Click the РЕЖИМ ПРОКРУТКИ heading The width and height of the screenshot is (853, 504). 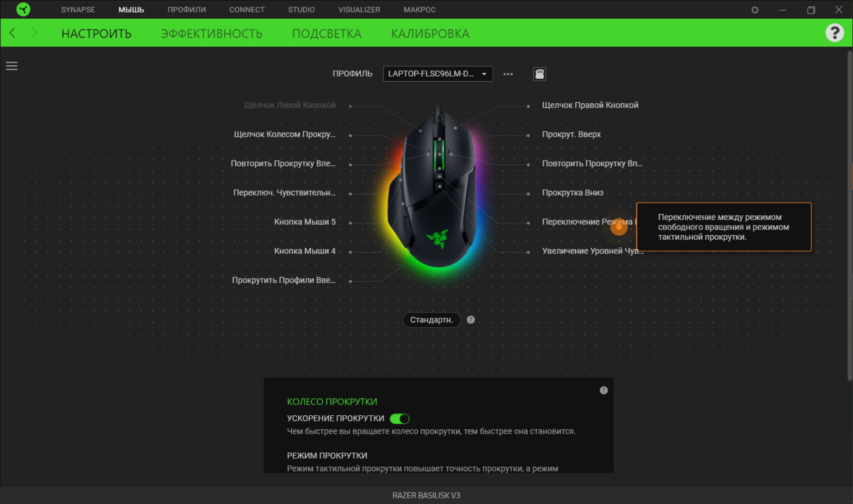coord(327,455)
